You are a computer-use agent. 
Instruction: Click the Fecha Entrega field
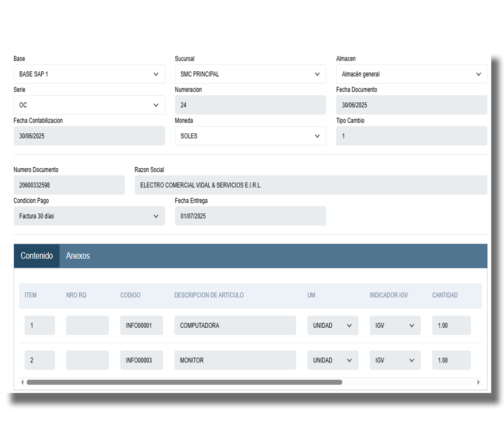pos(250,216)
